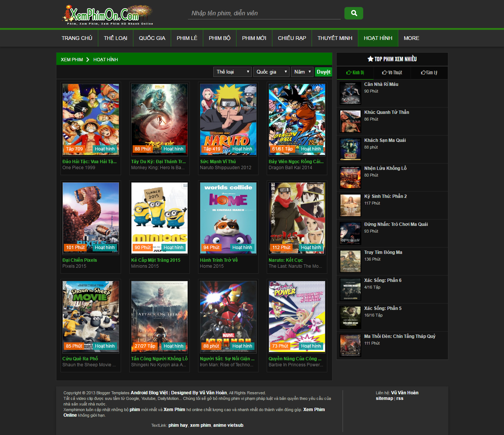Viewport: 504px width, 435px height.
Task: Select the Hoạt Hình navigation item
Action: pyautogui.click(x=378, y=38)
